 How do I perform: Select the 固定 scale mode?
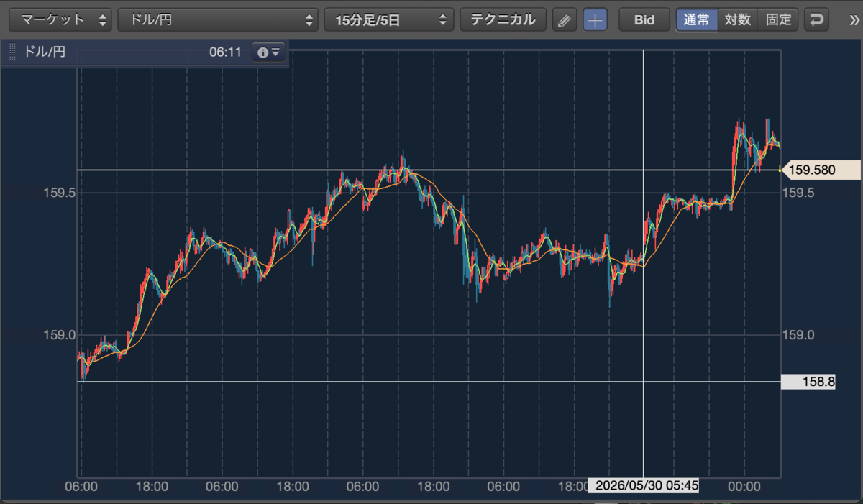tap(778, 19)
